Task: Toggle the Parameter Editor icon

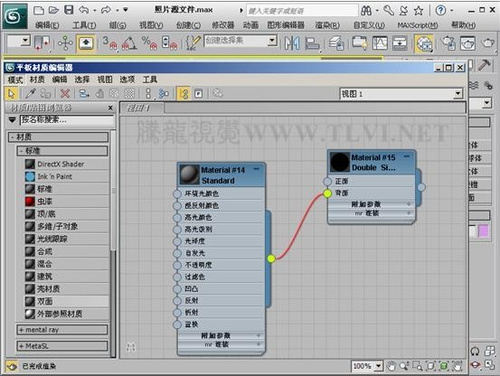Action: point(198,94)
